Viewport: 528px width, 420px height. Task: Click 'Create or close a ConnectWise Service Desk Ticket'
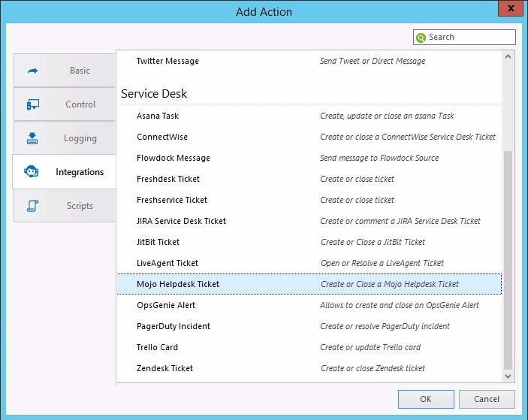pyautogui.click(x=408, y=137)
